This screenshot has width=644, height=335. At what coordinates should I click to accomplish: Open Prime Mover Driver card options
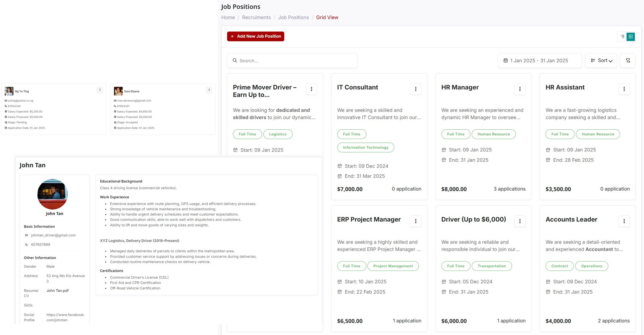pyautogui.click(x=311, y=89)
